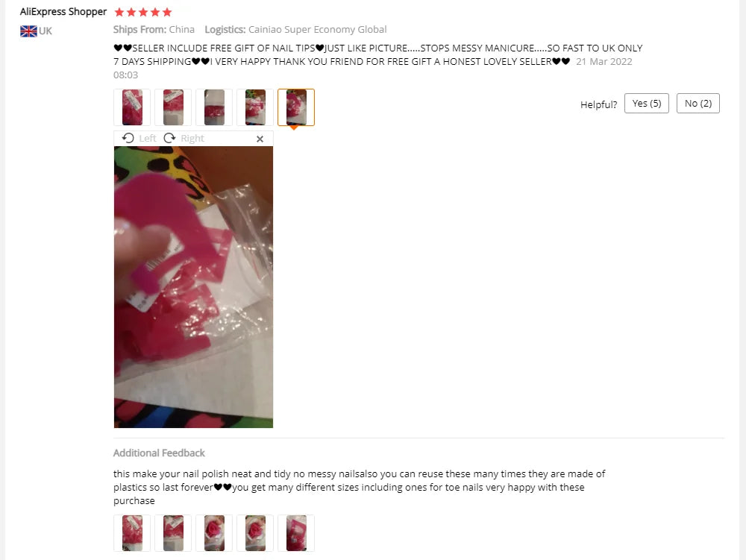Click the UK flag icon
Image resolution: width=746 pixels, height=560 pixels.
(x=28, y=31)
